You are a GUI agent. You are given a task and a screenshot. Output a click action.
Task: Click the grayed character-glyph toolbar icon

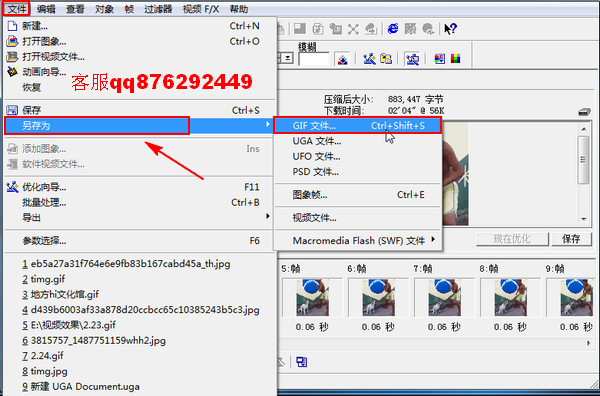410,29
